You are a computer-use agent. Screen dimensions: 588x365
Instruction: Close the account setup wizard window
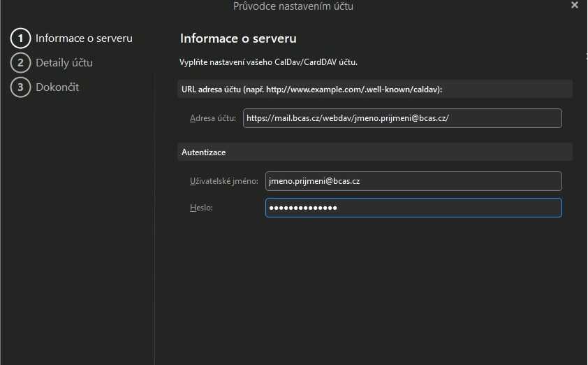coord(575,6)
